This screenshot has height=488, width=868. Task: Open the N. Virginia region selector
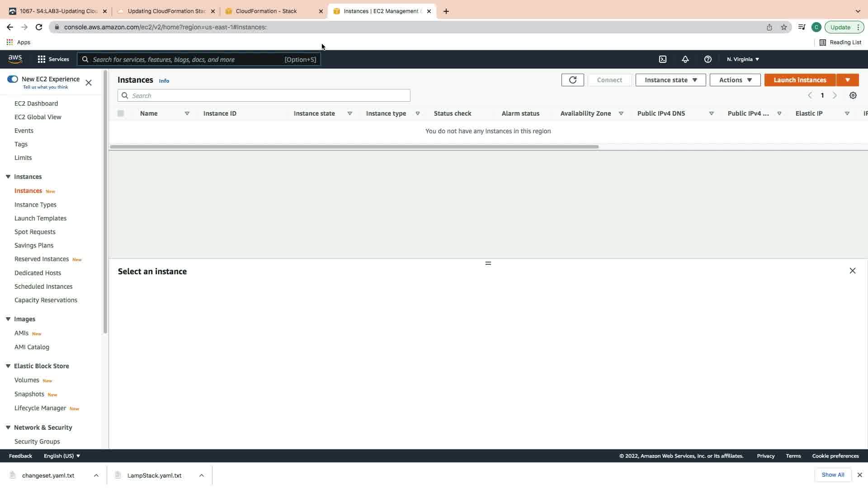[743, 59]
